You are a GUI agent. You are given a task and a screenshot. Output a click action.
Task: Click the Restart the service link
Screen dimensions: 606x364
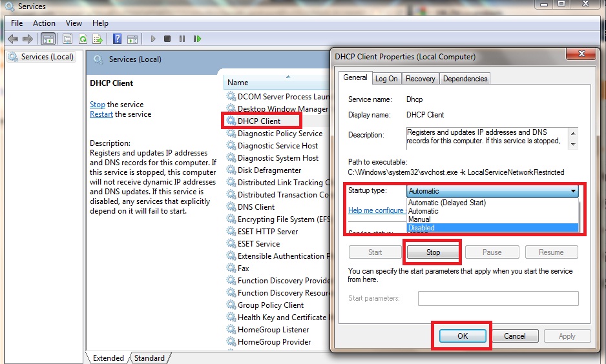[101, 114]
